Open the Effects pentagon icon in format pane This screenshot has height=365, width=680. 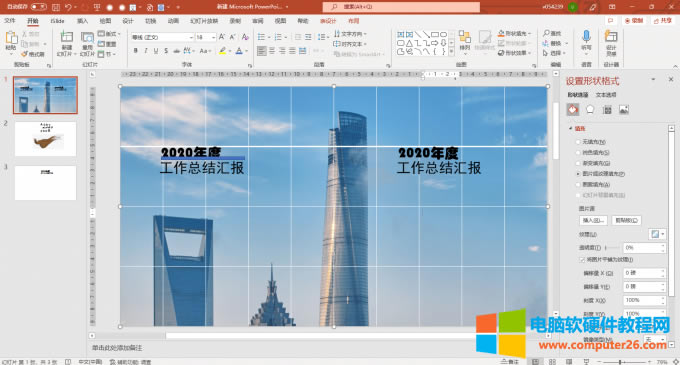tap(590, 110)
